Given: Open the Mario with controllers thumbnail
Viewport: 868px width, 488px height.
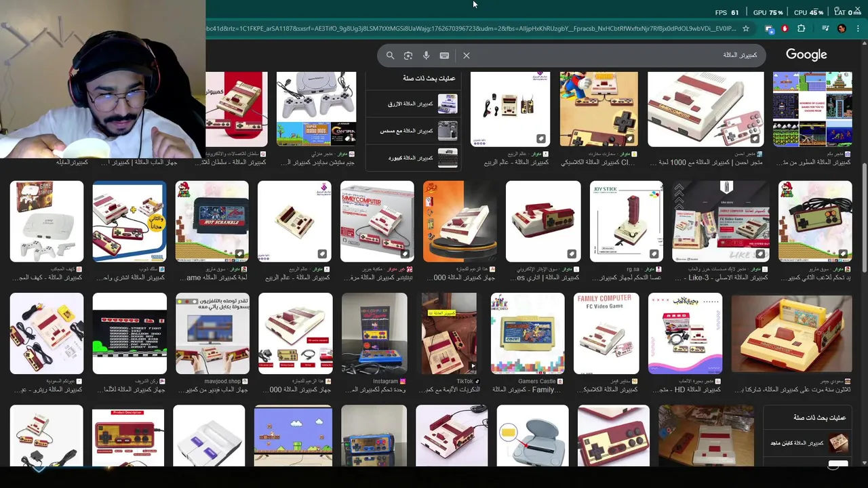Looking at the screenshot, I should (x=599, y=109).
